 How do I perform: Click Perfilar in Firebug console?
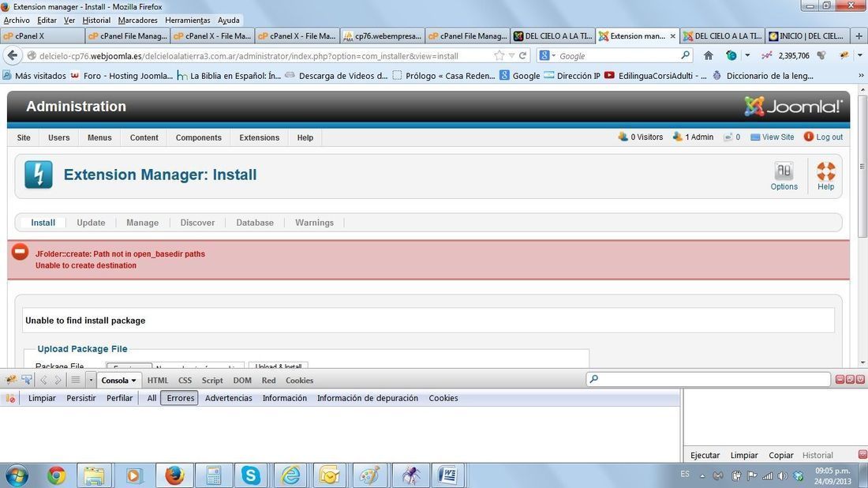[120, 398]
